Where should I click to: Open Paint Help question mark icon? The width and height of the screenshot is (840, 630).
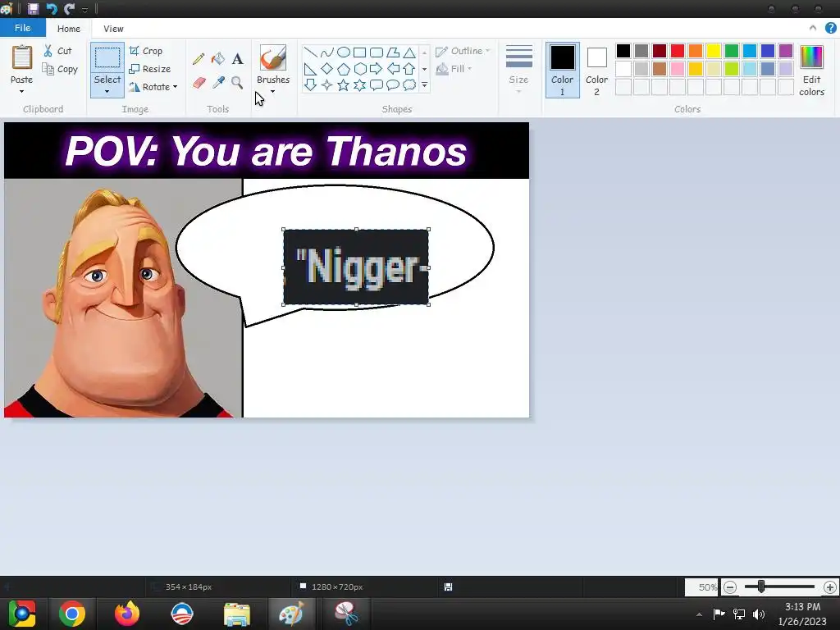[830, 28]
